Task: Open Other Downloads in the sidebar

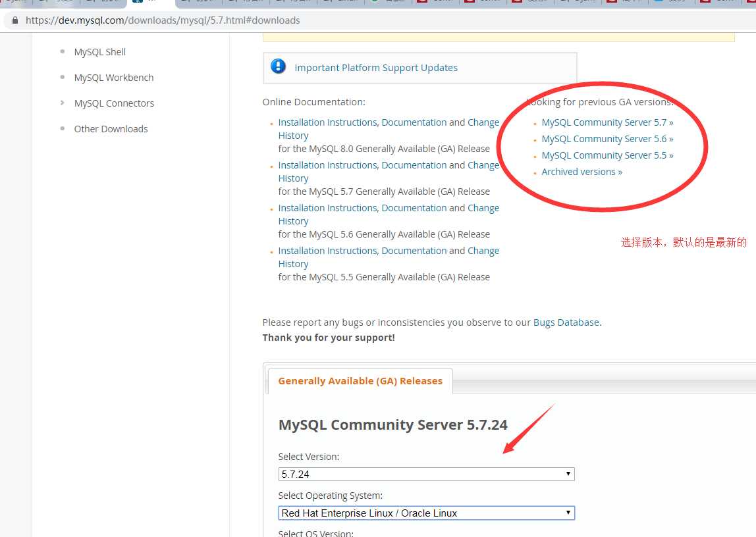Action: 111,128
